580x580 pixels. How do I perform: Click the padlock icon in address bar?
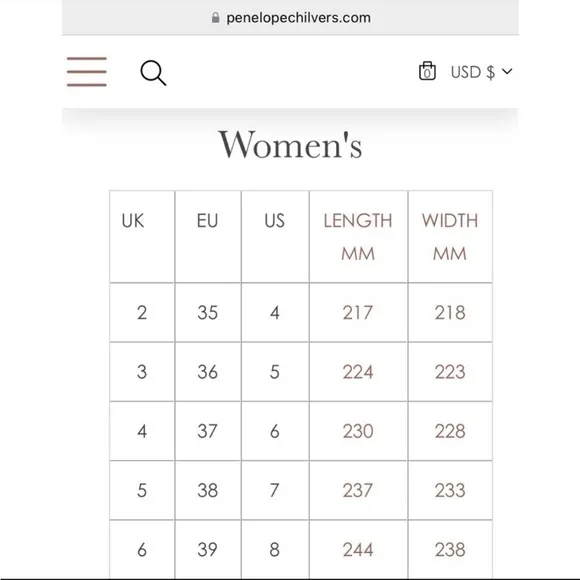tap(215, 17)
